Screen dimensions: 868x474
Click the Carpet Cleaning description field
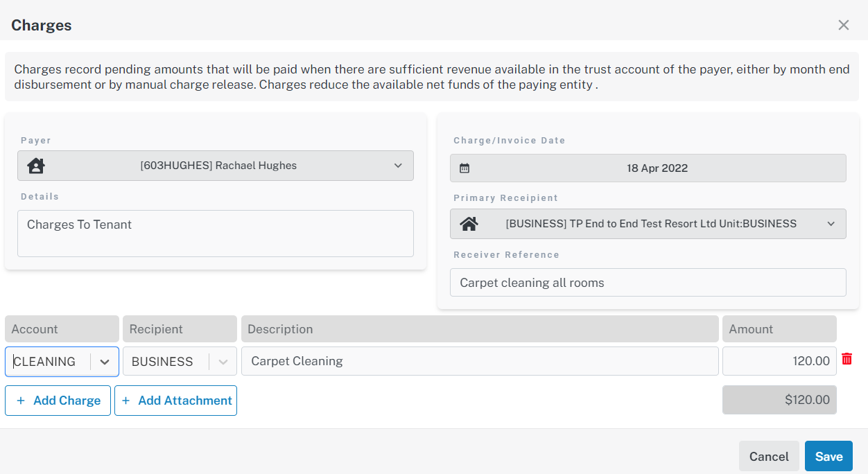coord(479,361)
